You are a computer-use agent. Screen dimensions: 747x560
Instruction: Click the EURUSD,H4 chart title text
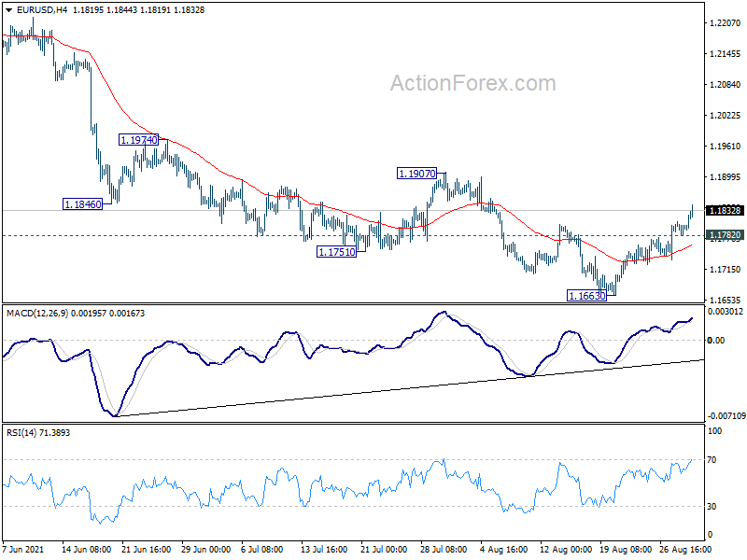point(42,10)
